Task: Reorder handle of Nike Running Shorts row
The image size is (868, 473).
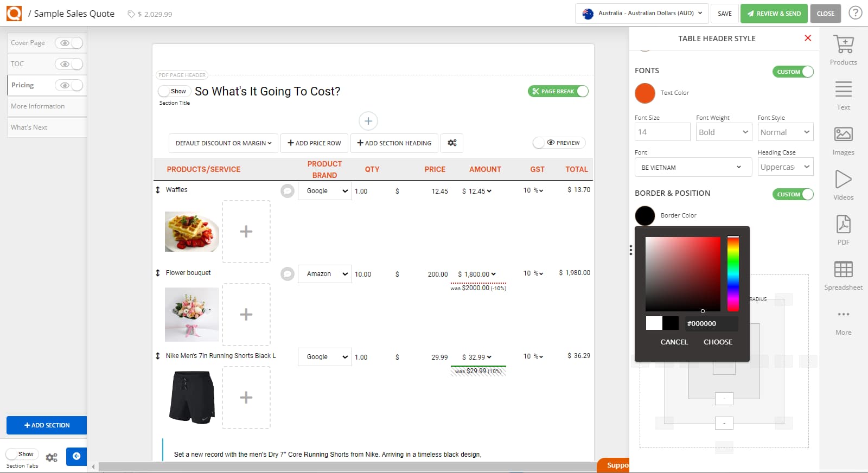Action: coord(158,356)
